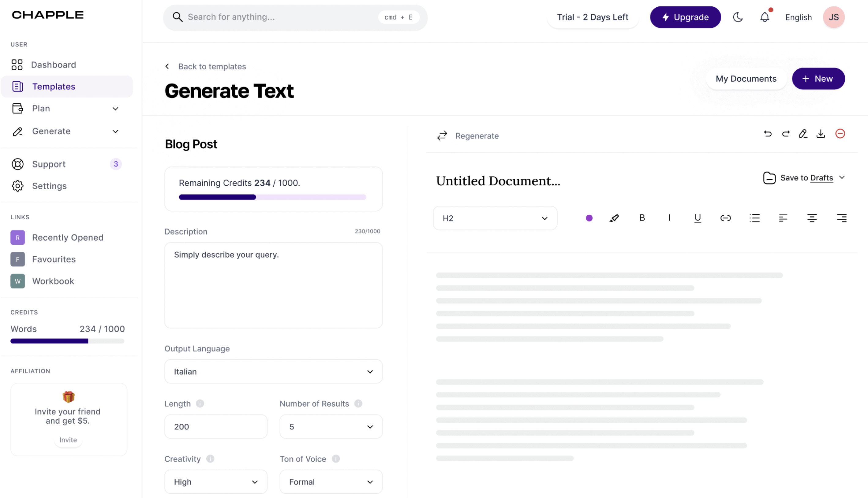Open the notifications bell

pos(764,17)
